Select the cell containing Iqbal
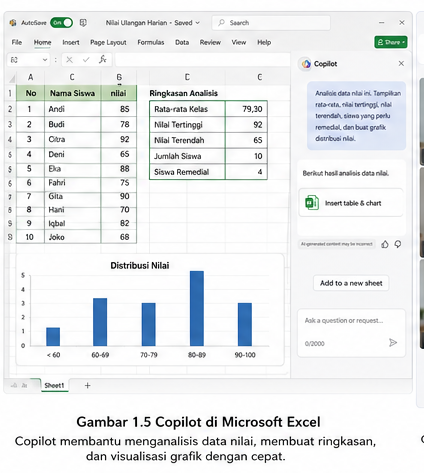Viewport: 424px width, 473px height. pyautogui.click(x=72, y=223)
